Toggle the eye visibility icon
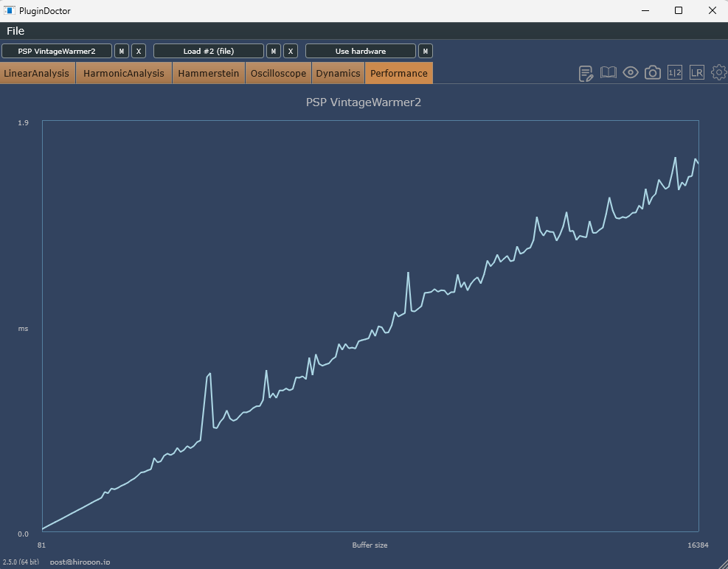The width and height of the screenshot is (728, 569). coord(631,72)
